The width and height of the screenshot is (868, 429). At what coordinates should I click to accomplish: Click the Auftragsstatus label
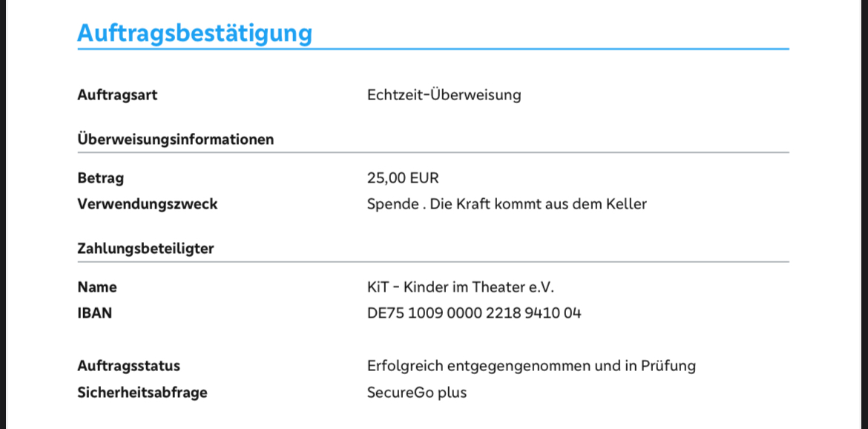(128, 366)
